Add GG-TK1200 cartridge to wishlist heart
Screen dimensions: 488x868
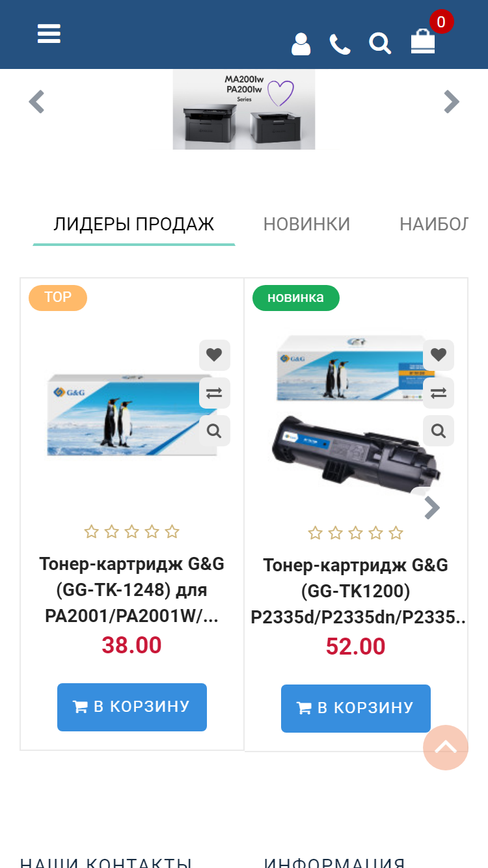click(439, 355)
